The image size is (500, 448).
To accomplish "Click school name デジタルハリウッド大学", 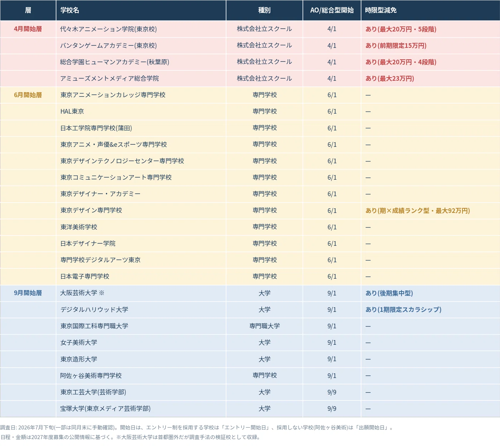I will (x=94, y=310).
